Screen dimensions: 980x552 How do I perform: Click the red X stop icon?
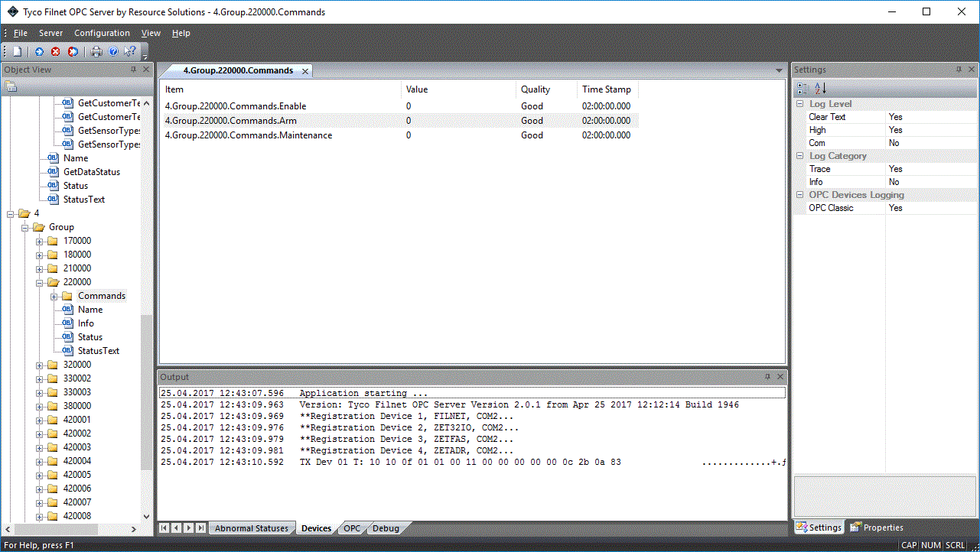[x=56, y=51]
